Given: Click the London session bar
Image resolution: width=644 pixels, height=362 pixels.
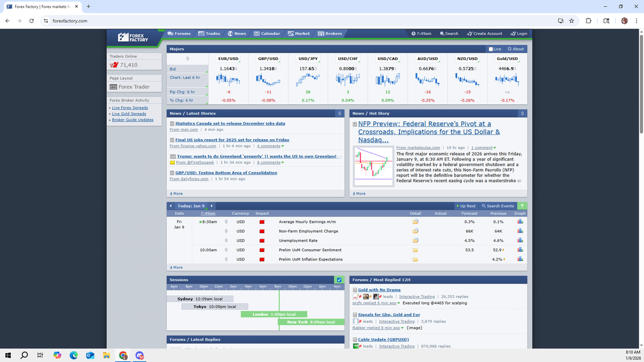Looking at the screenshot, I should pyautogui.click(x=274, y=314).
